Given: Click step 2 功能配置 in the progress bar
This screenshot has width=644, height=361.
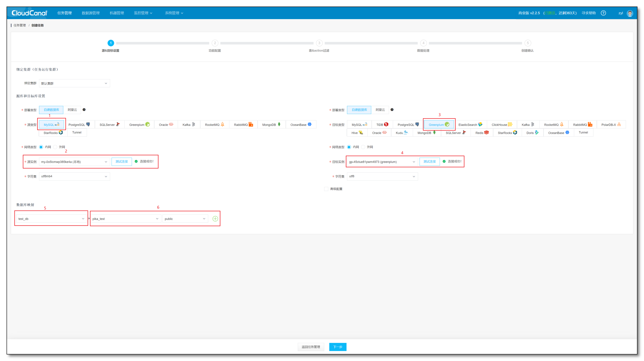Looking at the screenshot, I should point(215,43).
